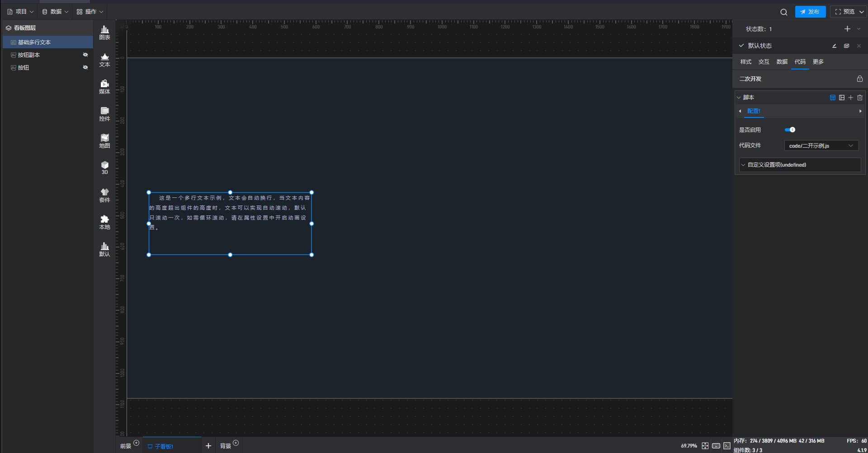
Task: Show the hidden 按钮副本 layer
Action: (x=85, y=55)
